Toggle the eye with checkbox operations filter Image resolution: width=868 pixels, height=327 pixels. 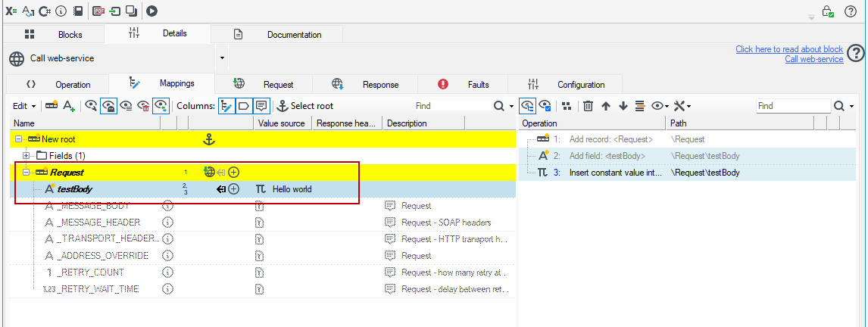coord(545,106)
